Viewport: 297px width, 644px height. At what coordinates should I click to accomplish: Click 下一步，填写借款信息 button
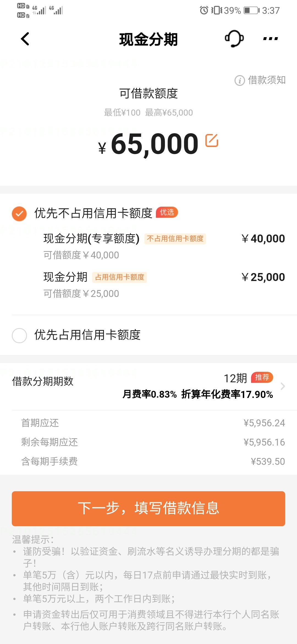click(148, 509)
